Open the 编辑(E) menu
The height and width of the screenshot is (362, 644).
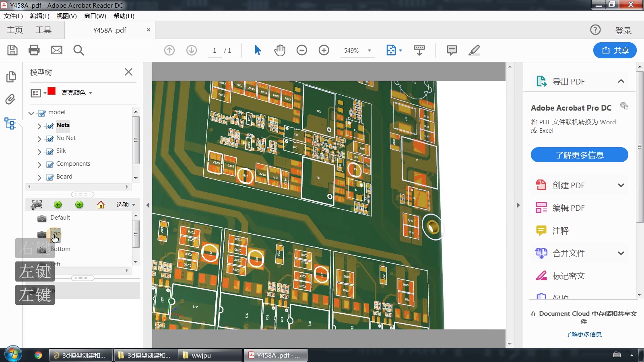tap(40, 16)
